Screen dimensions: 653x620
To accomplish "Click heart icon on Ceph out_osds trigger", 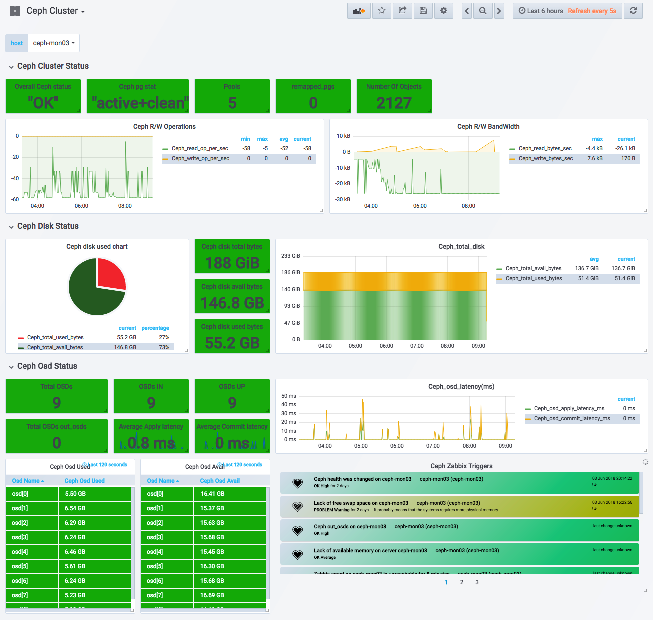I will [x=297, y=530].
